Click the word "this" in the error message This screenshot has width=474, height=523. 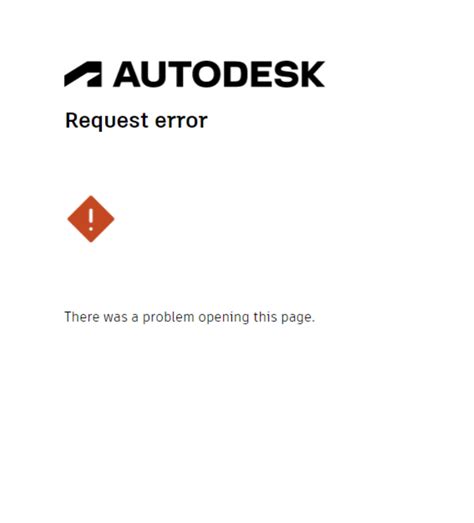(x=265, y=317)
